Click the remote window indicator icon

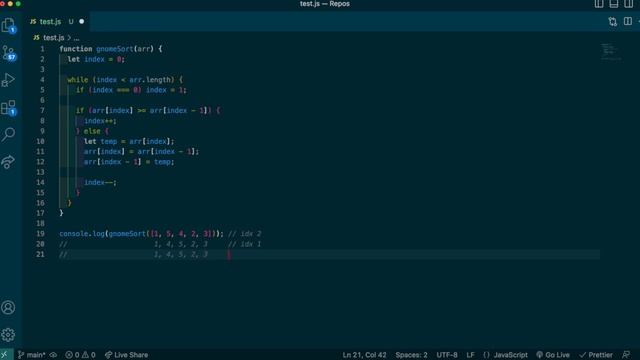[x=4, y=355]
